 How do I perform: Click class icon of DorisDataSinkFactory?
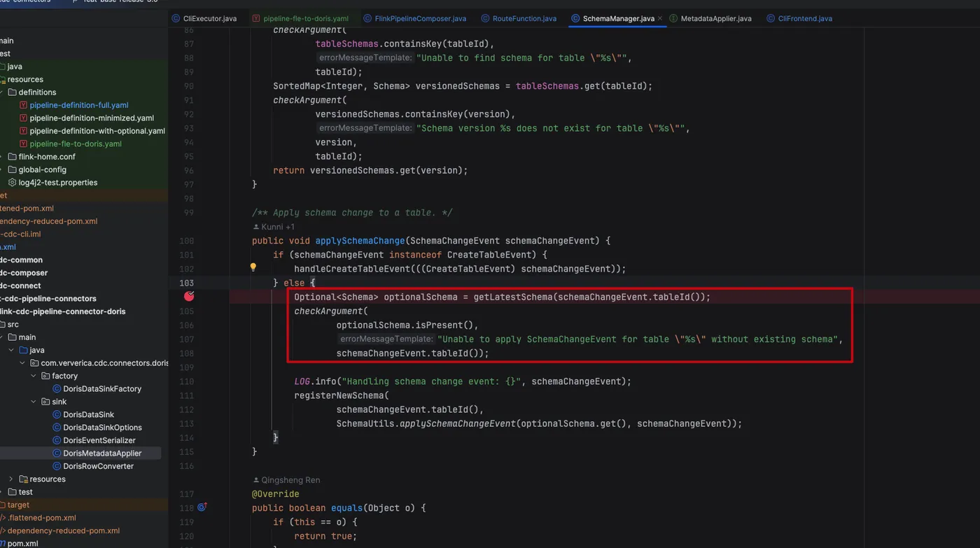(57, 388)
